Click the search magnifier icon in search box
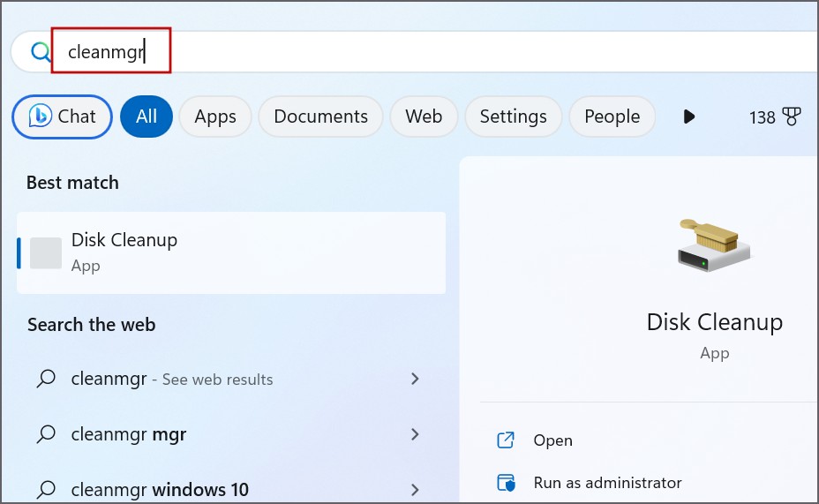This screenshot has width=819, height=504. (x=41, y=53)
